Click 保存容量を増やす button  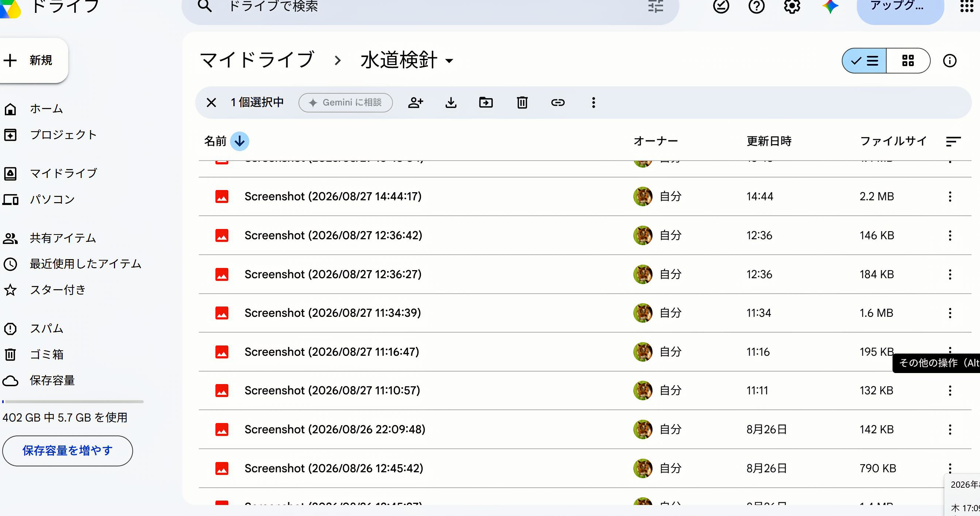click(67, 451)
